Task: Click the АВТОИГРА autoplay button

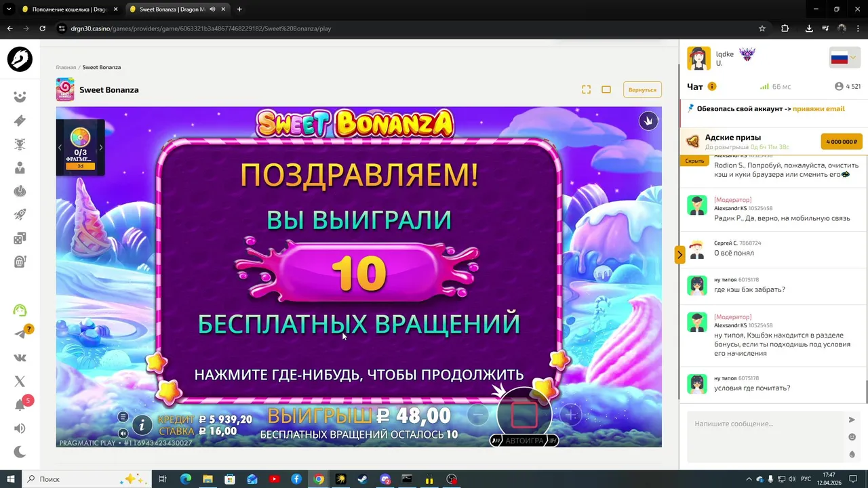Action: click(x=524, y=441)
